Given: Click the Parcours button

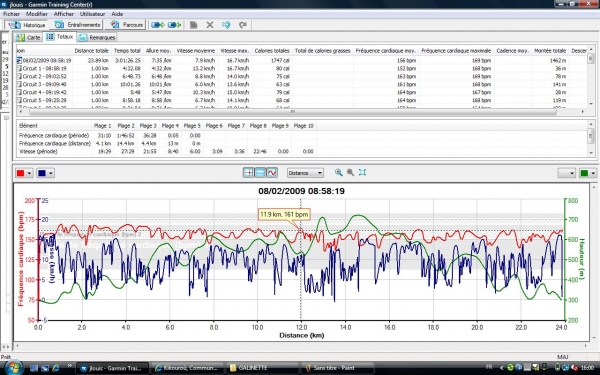Looking at the screenshot, I should pos(127,25).
